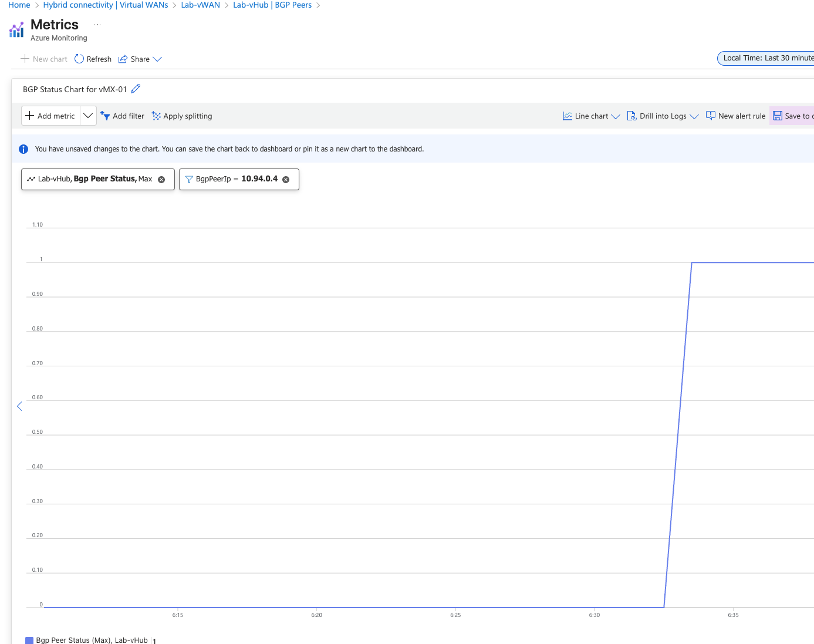Click the 6:20 time axis label
The height and width of the screenshot is (644, 814).
pyautogui.click(x=317, y=615)
